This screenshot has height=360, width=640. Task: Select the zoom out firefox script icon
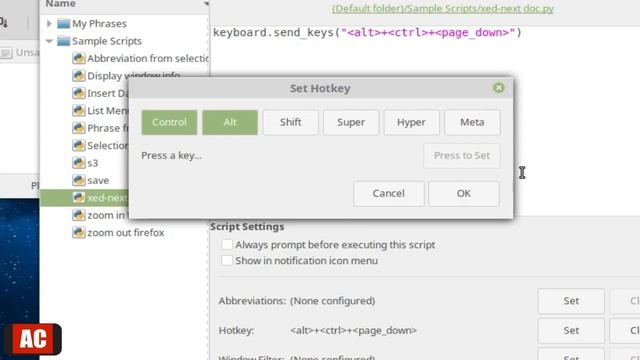tap(79, 233)
